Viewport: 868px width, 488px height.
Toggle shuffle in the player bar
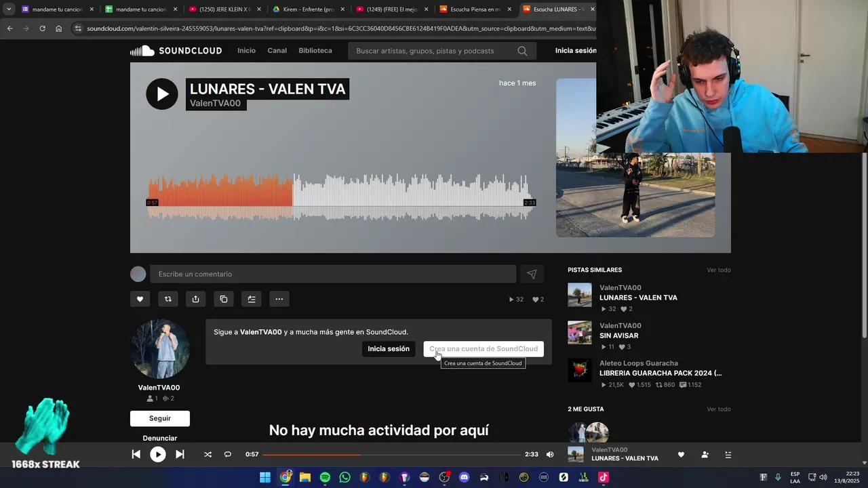click(x=208, y=454)
